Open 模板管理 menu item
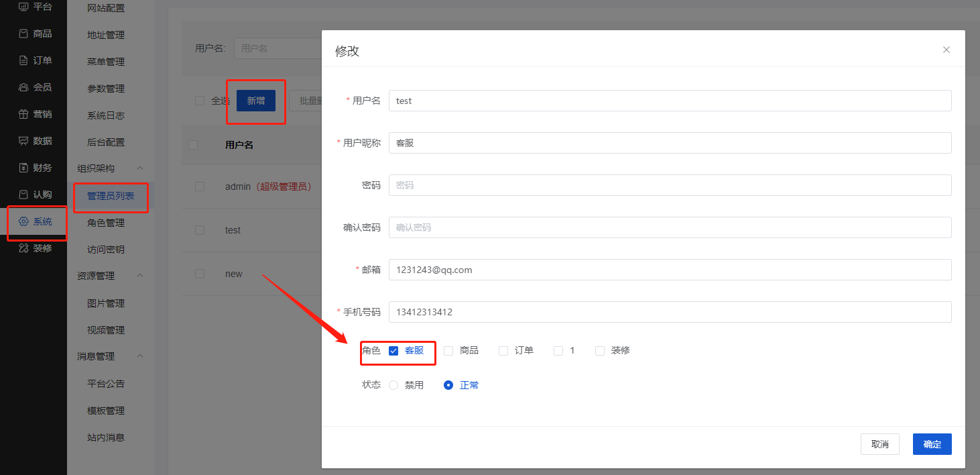Image resolution: width=980 pixels, height=475 pixels. click(x=106, y=411)
